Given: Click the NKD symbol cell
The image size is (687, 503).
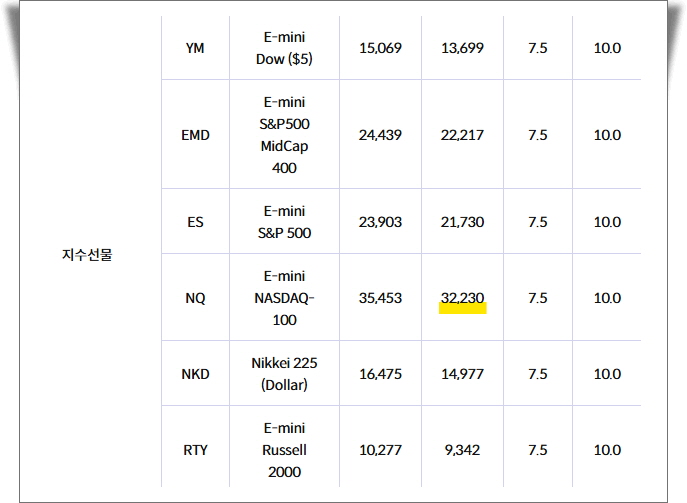Looking at the screenshot, I should [x=195, y=374].
